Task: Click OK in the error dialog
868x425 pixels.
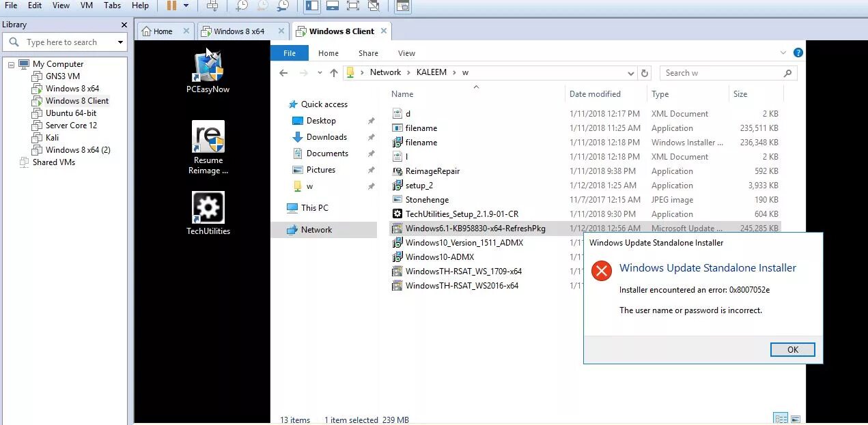Action: coord(792,349)
